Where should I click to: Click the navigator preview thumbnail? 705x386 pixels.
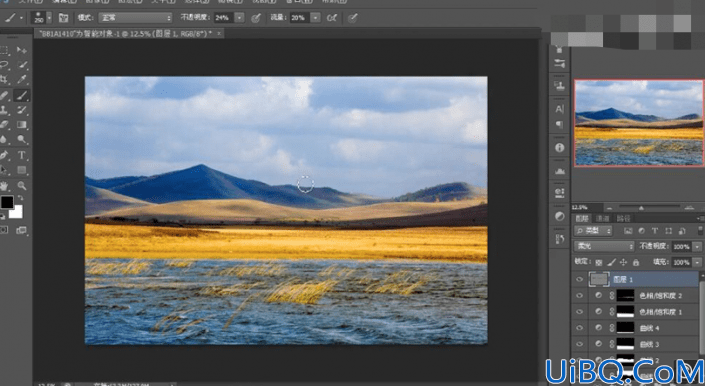[638, 123]
